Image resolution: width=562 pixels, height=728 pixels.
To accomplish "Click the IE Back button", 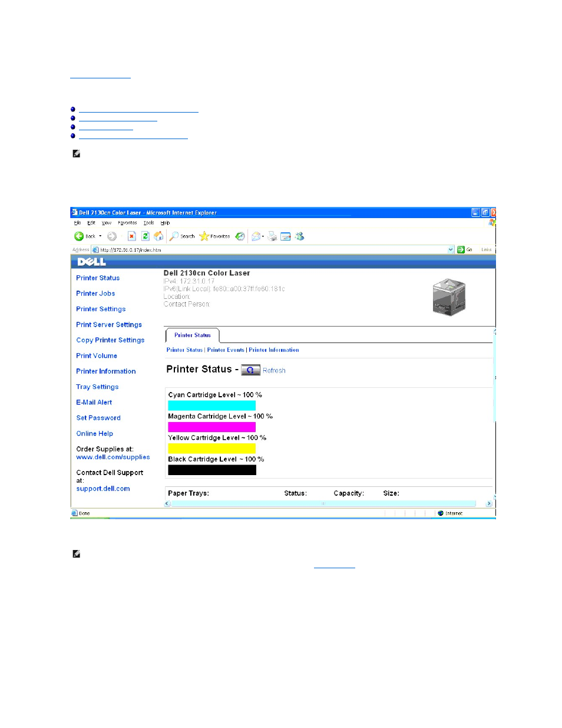I will (84, 236).
